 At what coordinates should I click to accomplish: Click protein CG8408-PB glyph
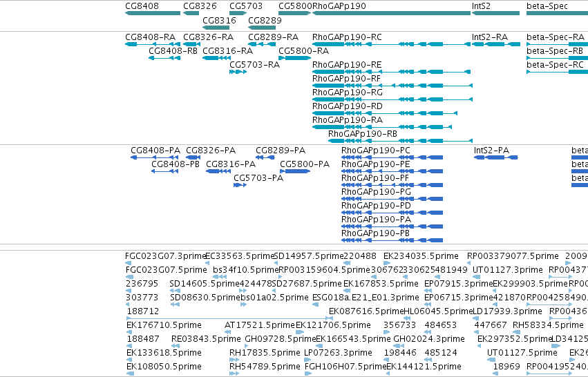164,171
